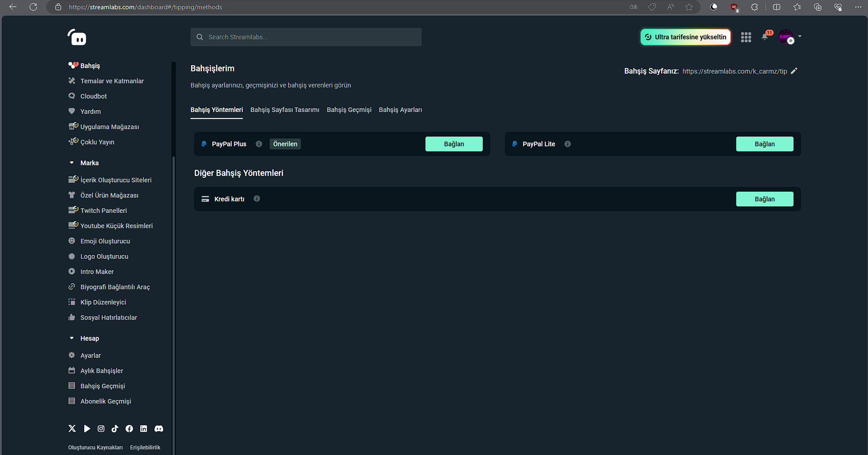Open Streamlabs TikTok icon in footer
Screen dimensions: 868x455
pos(115,429)
